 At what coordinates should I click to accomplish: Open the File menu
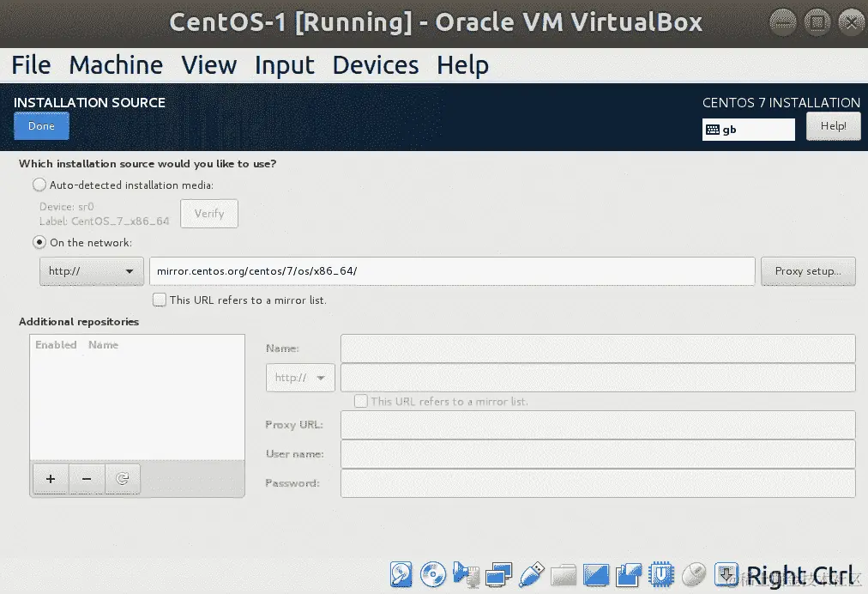point(31,65)
